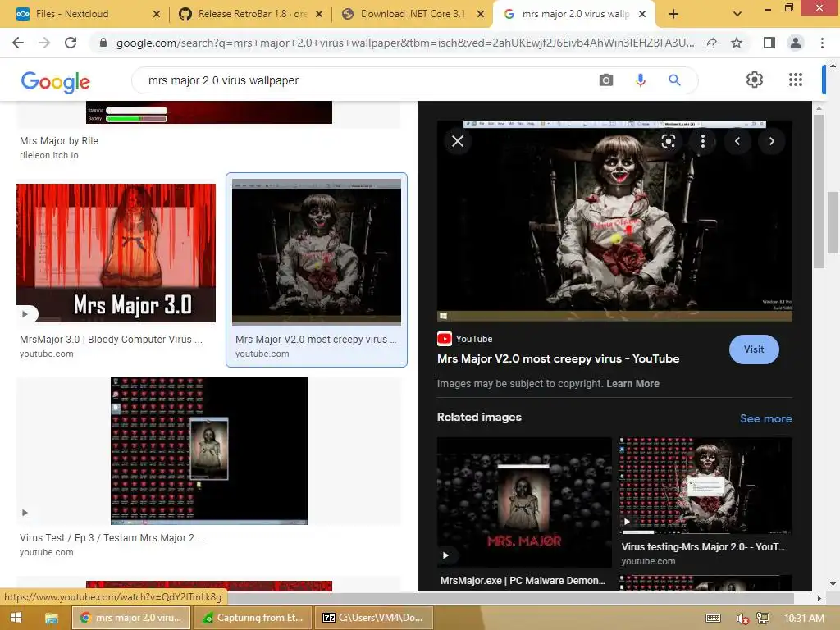
Task: Close the image preview panel
Action: pyautogui.click(x=458, y=141)
